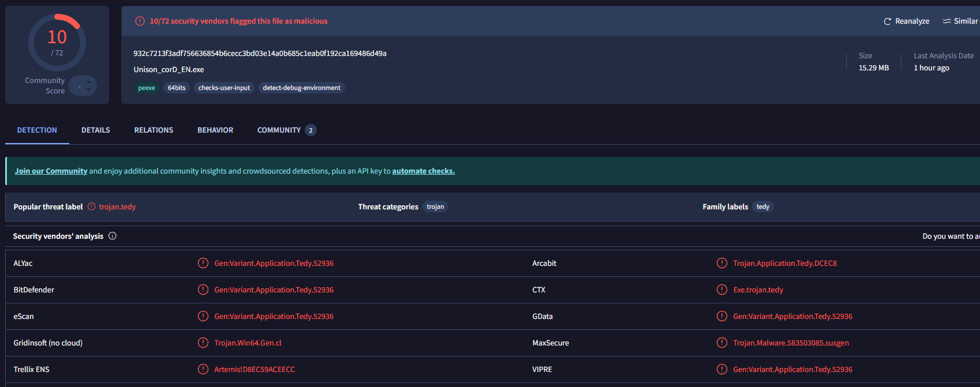980x387 pixels.
Task: Click the alert icon beside the 10/72 malicious banner
Action: (140, 21)
